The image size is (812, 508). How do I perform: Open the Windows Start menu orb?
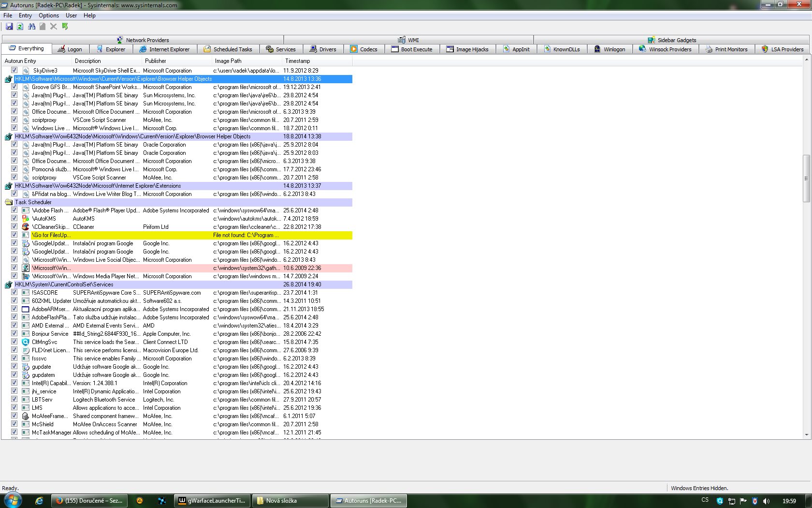coord(12,500)
